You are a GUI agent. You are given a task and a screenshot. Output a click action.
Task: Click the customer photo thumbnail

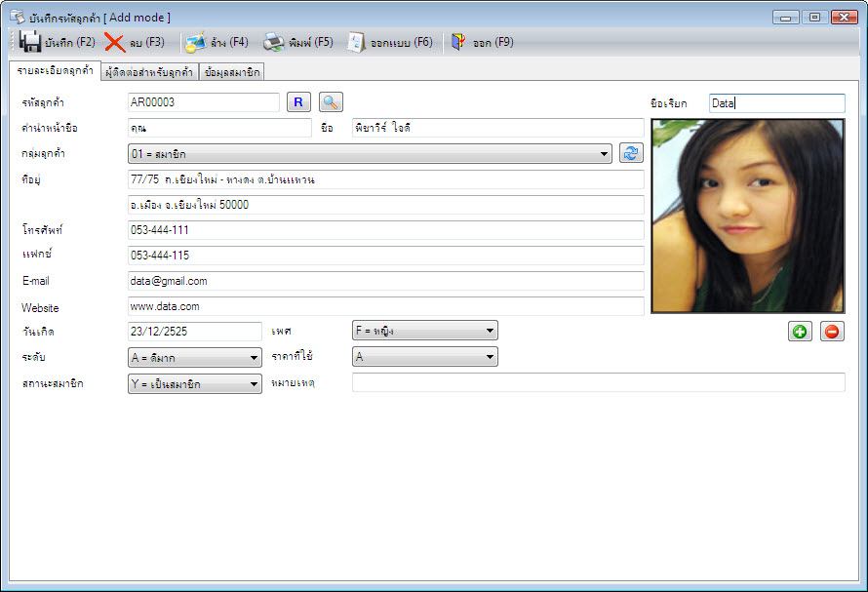(748, 216)
